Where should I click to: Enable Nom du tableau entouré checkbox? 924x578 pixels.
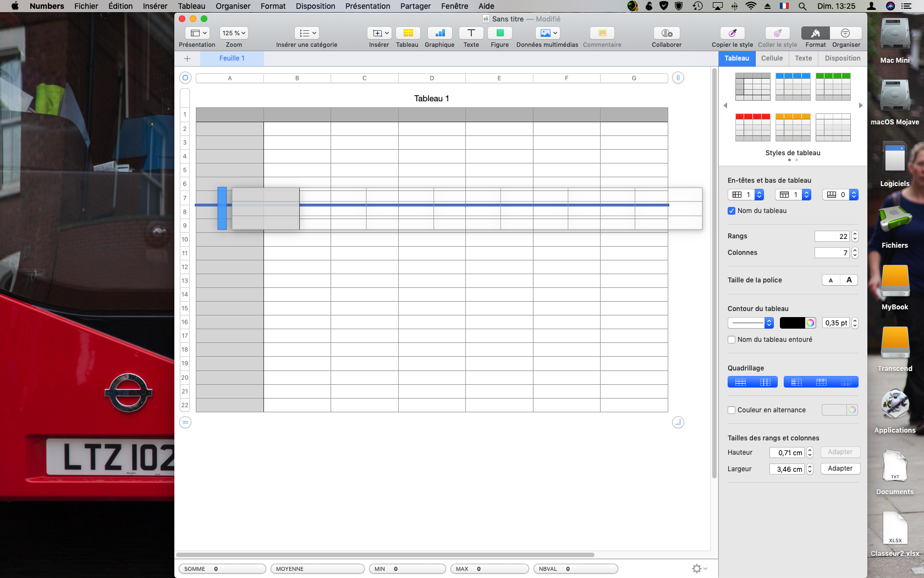click(x=732, y=340)
